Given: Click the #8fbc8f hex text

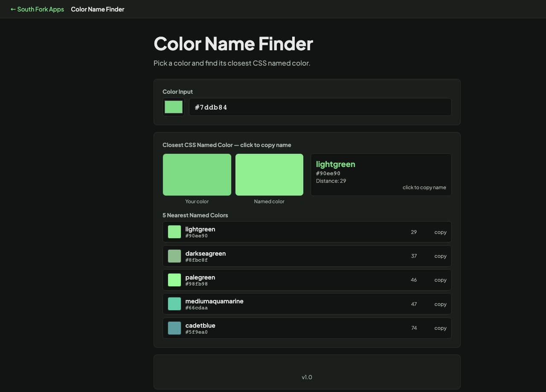Looking at the screenshot, I should (x=197, y=260).
